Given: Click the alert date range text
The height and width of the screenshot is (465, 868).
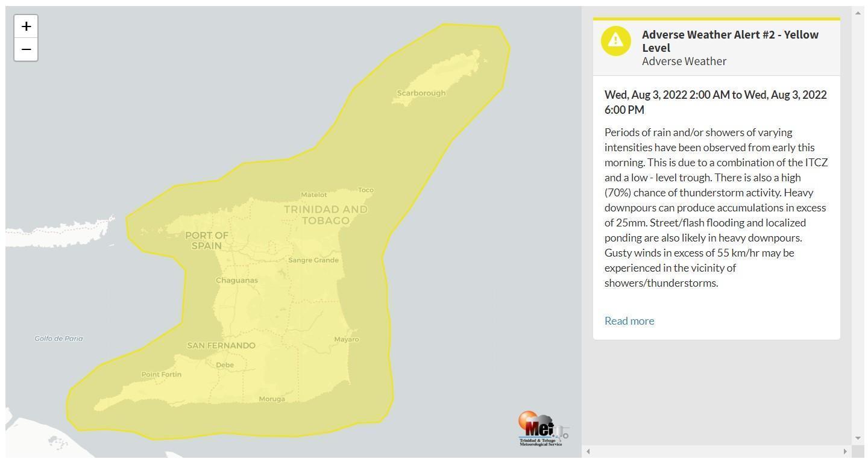Looking at the screenshot, I should click(x=715, y=102).
